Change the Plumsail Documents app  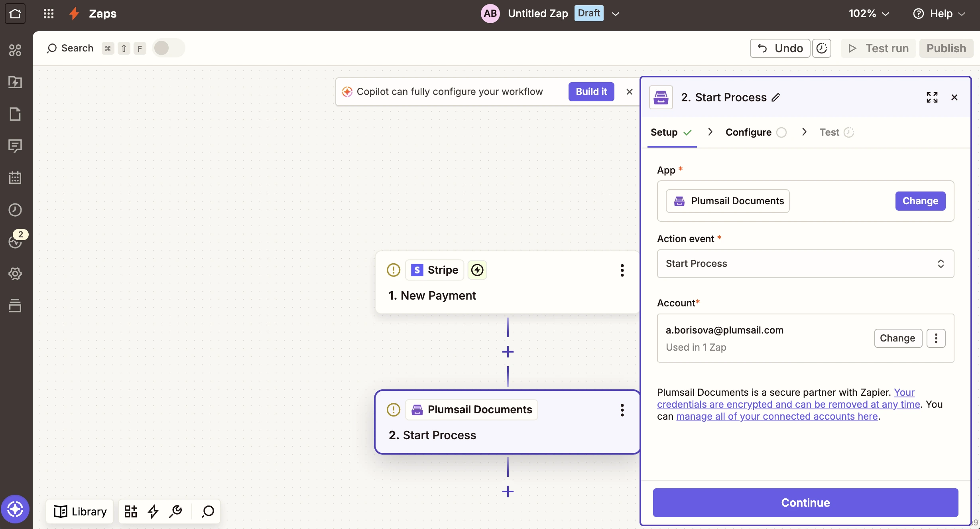[920, 201]
